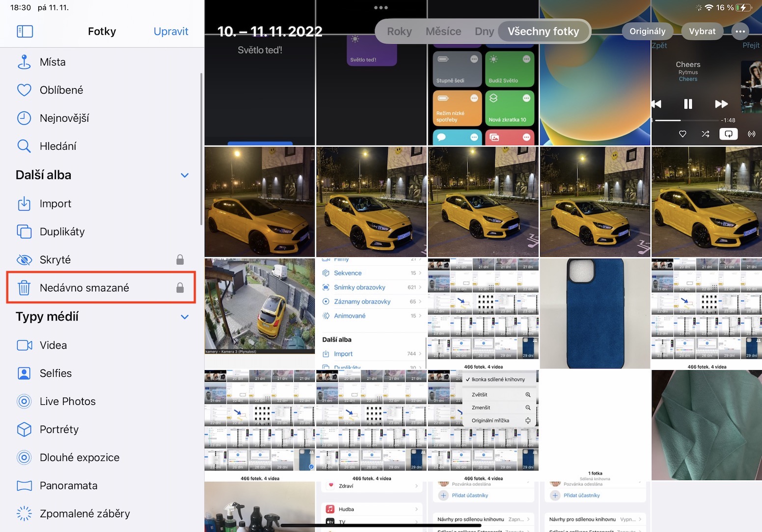
Task: Open the Live Photos media type
Action: [68, 401]
